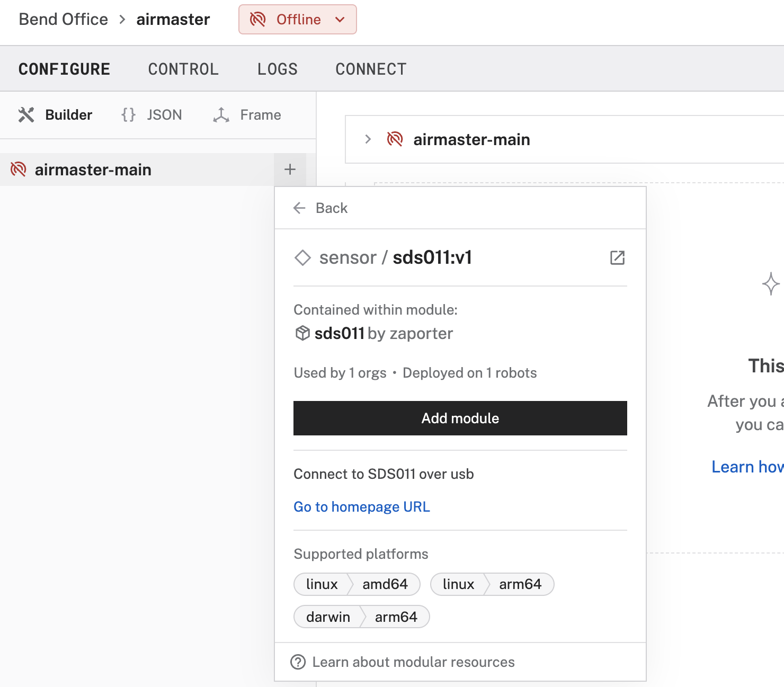Open Go to homepage URL link
The height and width of the screenshot is (687, 784).
(361, 506)
